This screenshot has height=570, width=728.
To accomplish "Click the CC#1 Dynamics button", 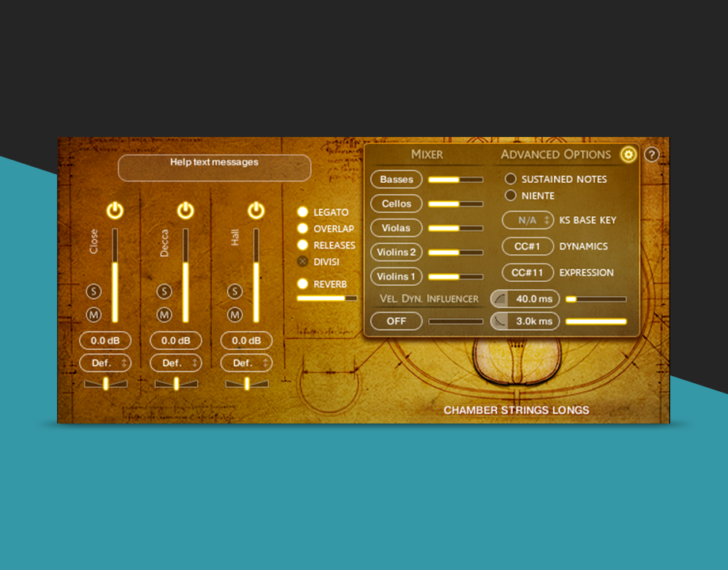I will click(x=528, y=246).
